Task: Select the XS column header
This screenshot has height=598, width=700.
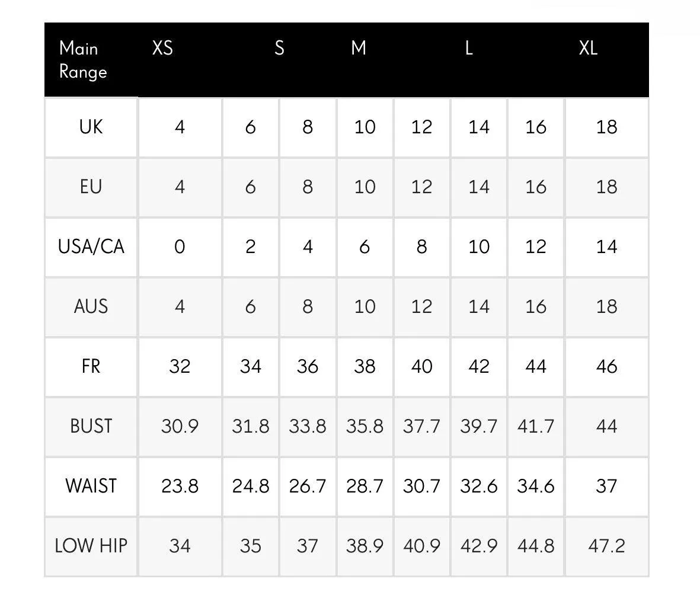Action: point(162,48)
